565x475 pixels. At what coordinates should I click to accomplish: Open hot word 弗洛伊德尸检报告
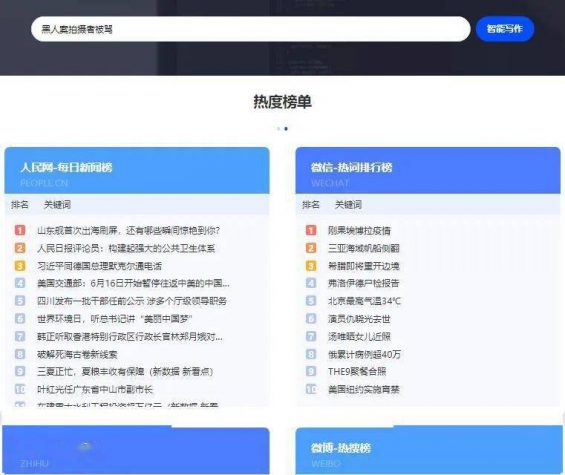pyautogui.click(x=364, y=283)
